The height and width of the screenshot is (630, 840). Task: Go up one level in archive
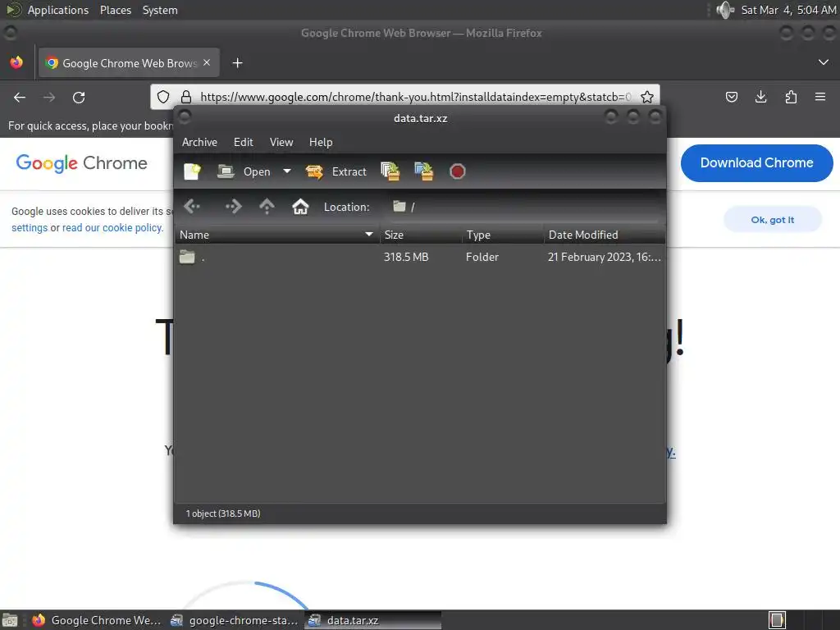(267, 206)
